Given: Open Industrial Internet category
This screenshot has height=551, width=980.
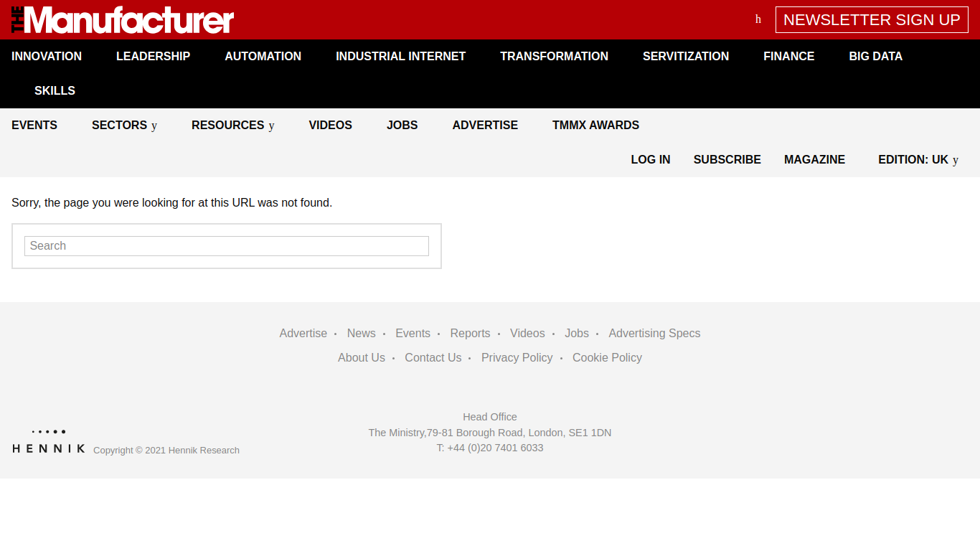Looking at the screenshot, I should 400,56.
